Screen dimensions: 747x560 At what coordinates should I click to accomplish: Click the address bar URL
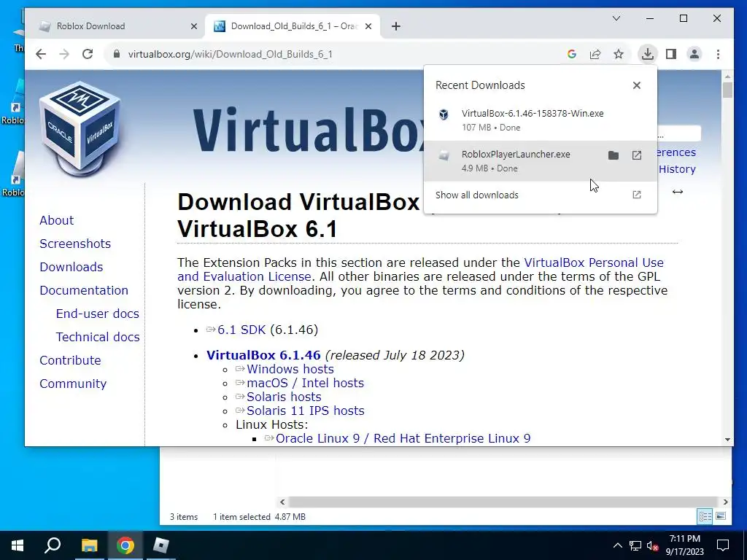230,54
